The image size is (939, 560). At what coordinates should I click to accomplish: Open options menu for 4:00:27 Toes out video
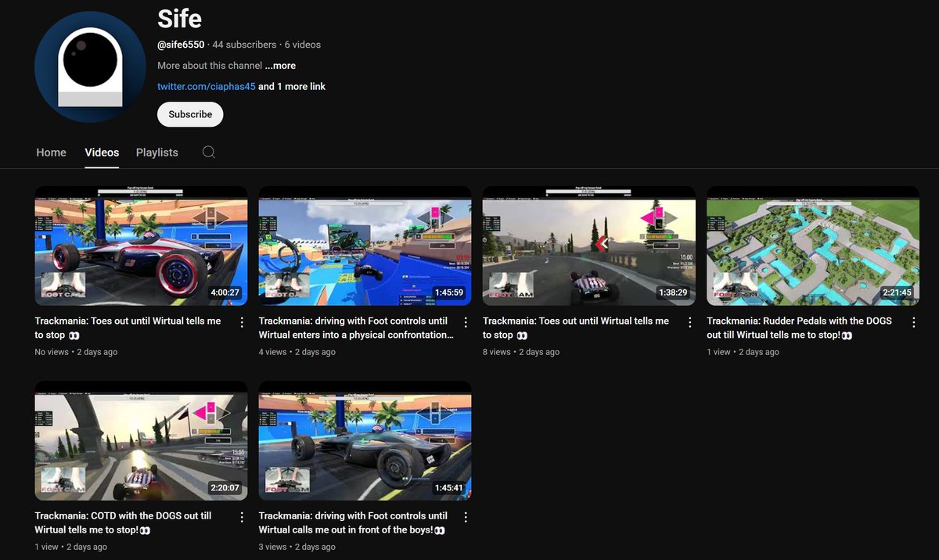242,322
